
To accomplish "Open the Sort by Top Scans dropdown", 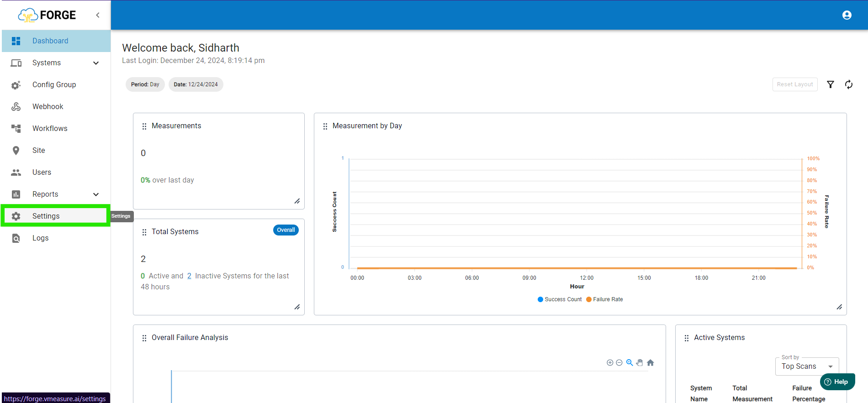I will coord(807,366).
